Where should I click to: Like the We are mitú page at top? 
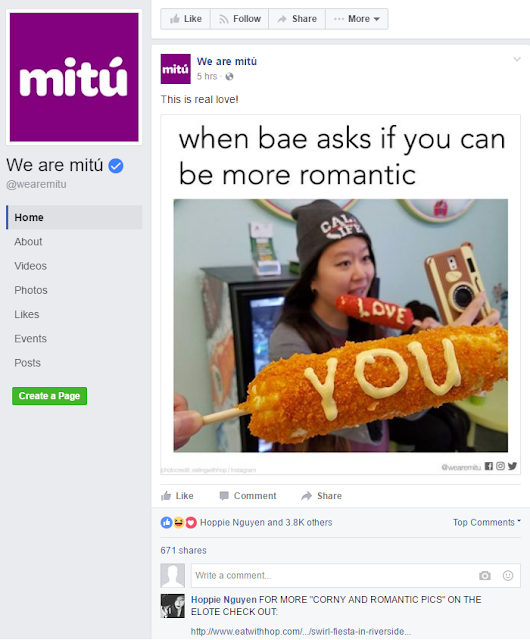[x=186, y=19]
